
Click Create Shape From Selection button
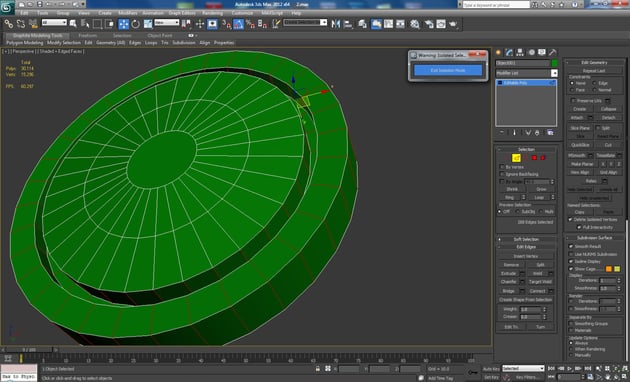(526, 300)
